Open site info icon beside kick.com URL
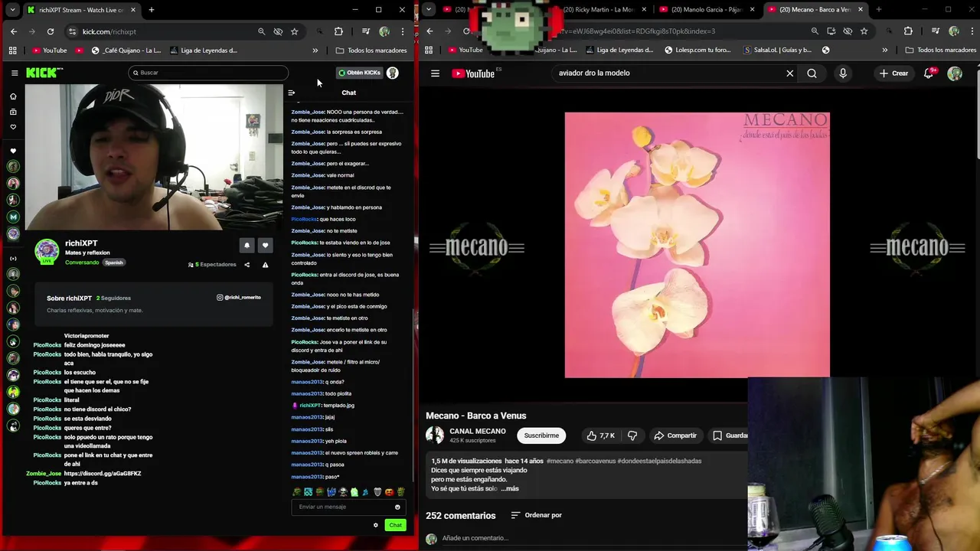This screenshot has height=551, width=980. coord(72,31)
